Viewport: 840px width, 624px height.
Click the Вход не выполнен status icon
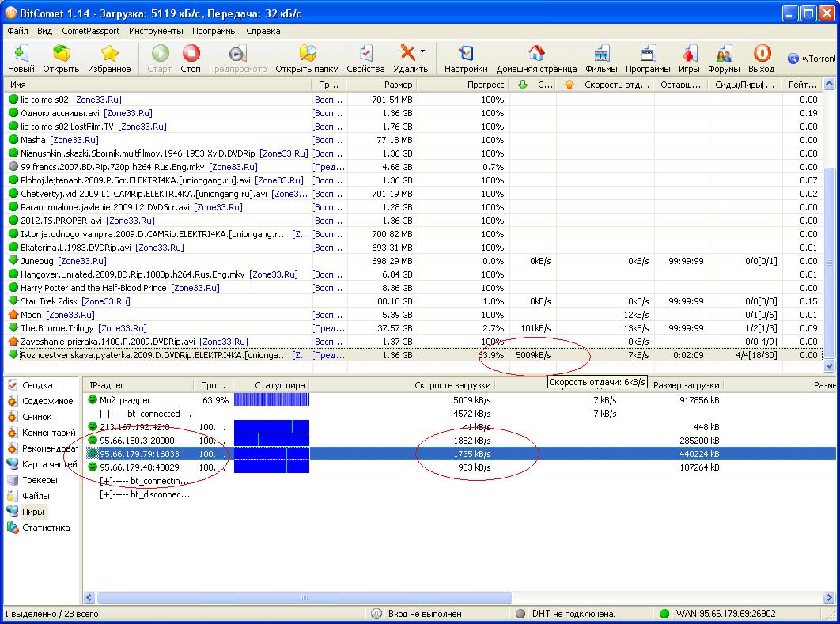click(x=376, y=614)
